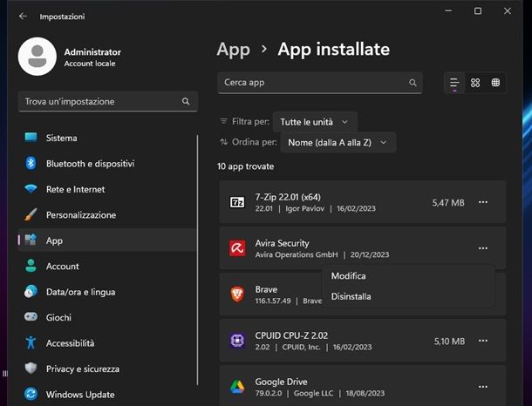Go back with the arrow icon

[23, 17]
